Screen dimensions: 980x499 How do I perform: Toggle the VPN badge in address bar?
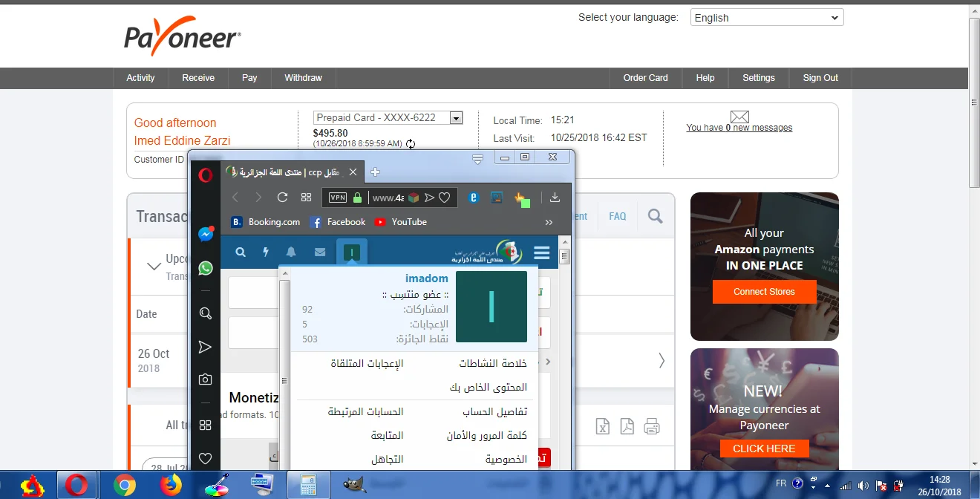[x=338, y=198]
